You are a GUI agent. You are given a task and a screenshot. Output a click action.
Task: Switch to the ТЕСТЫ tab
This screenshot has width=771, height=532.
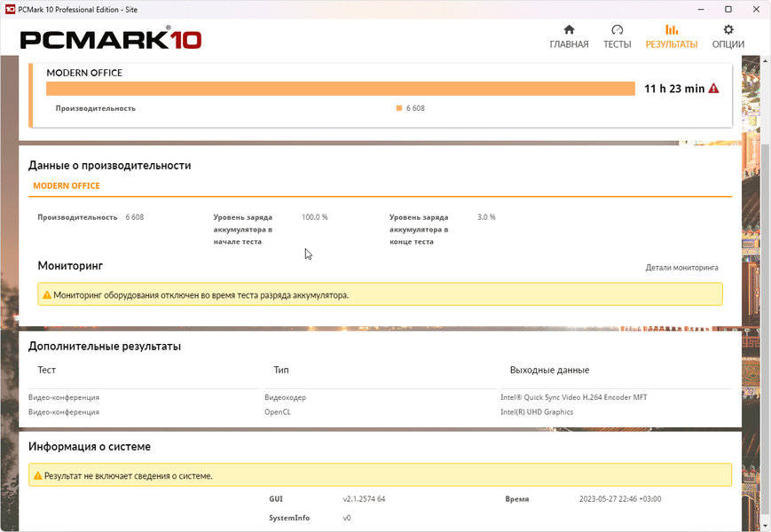(x=618, y=37)
